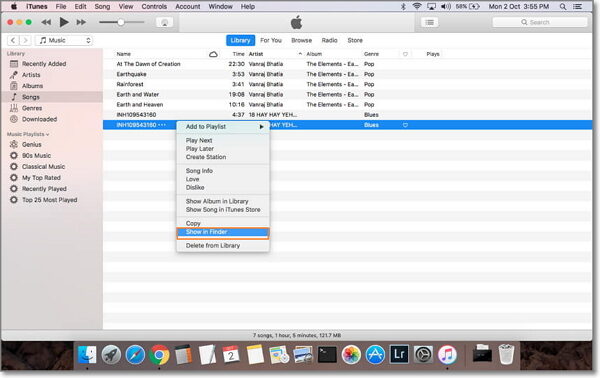This screenshot has width=600, height=378.
Task: Click the back navigation arrow button
Action: [x=13, y=40]
